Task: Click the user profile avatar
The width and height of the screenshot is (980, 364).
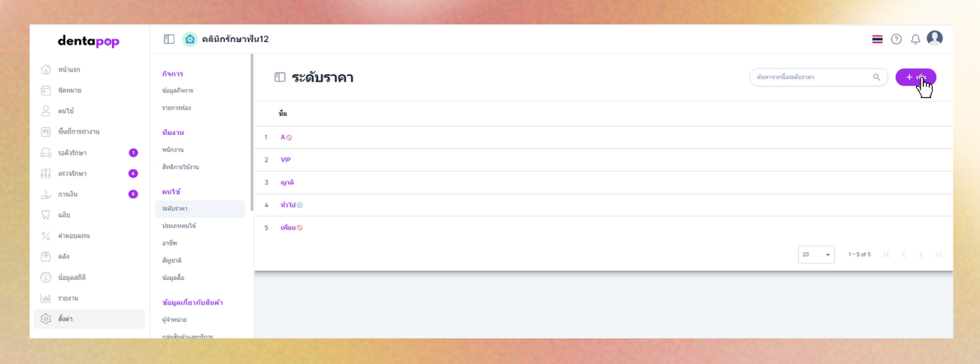Action: (934, 38)
